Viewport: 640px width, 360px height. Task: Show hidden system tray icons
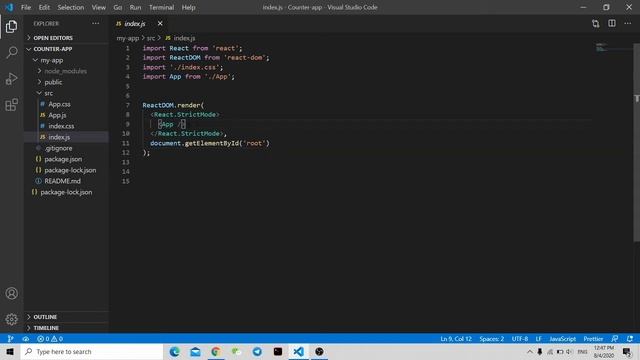pyautogui.click(x=529, y=351)
